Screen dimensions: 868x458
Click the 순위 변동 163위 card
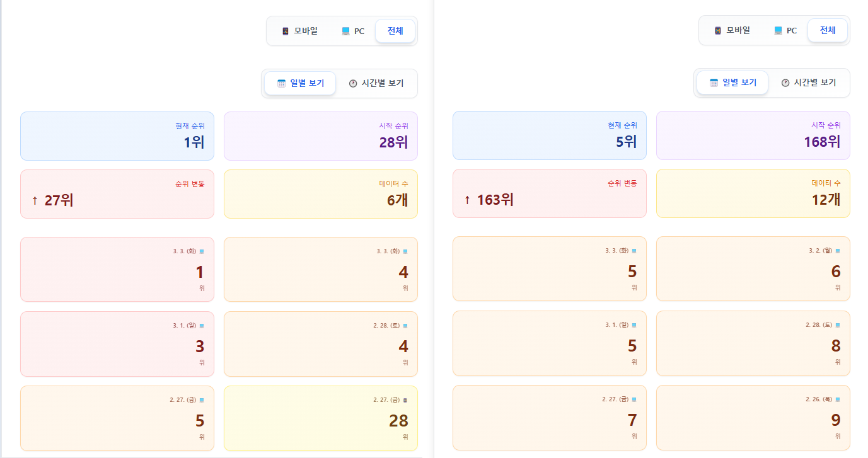pos(549,193)
